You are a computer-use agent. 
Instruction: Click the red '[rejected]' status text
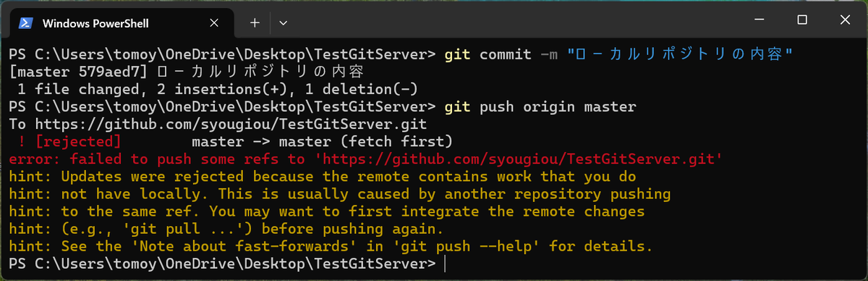point(77,141)
